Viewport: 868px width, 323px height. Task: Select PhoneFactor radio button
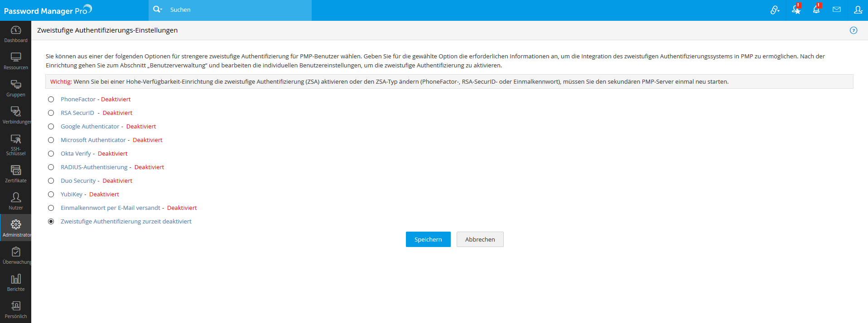51,100
